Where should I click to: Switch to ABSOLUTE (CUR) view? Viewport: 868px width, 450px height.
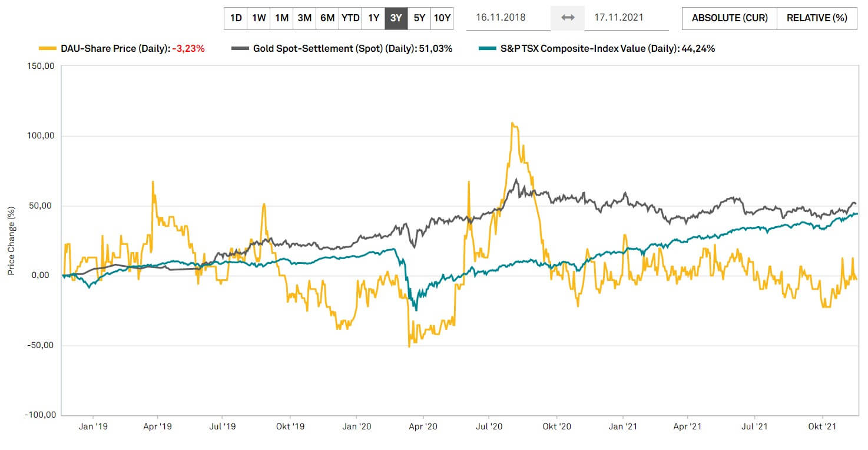point(730,18)
